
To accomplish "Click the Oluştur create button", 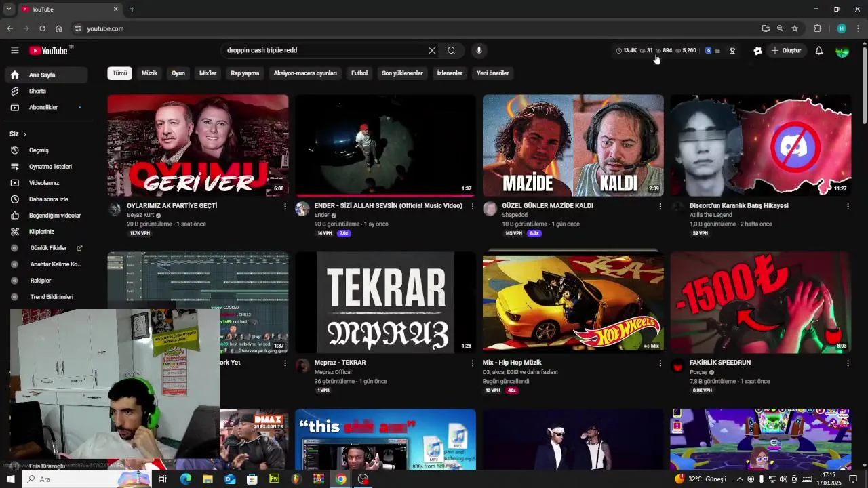I will point(787,50).
